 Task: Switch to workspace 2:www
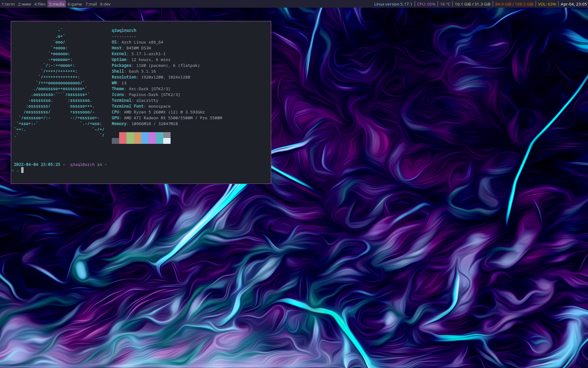click(x=24, y=4)
